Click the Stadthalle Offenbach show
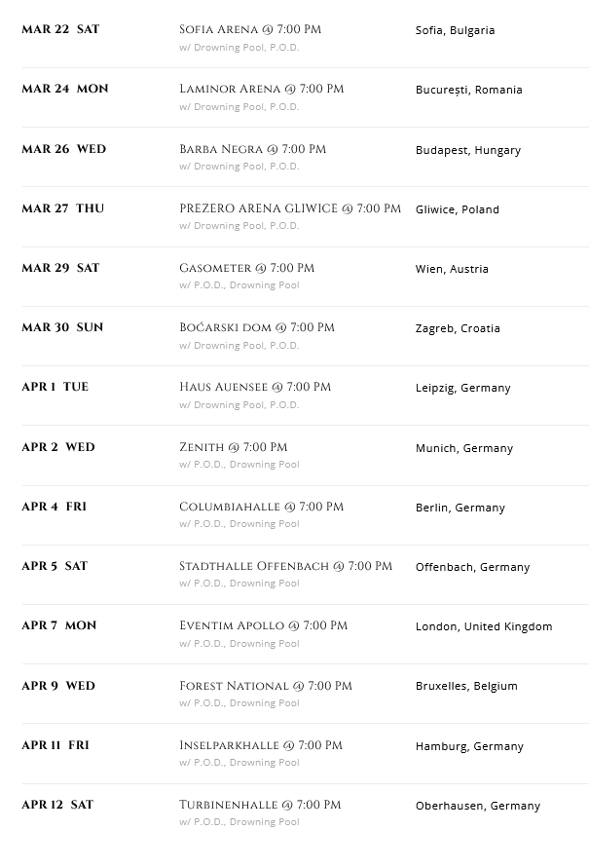589x868 pixels. (x=285, y=566)
